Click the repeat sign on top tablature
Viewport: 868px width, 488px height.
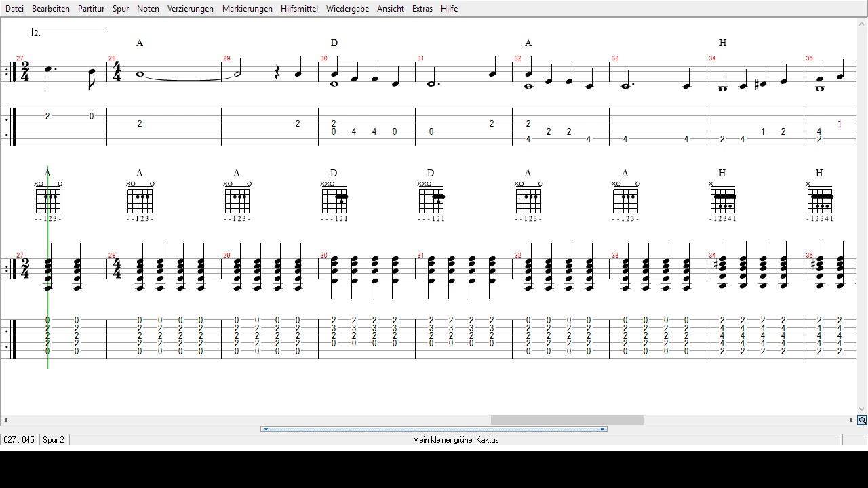(9, 127)
